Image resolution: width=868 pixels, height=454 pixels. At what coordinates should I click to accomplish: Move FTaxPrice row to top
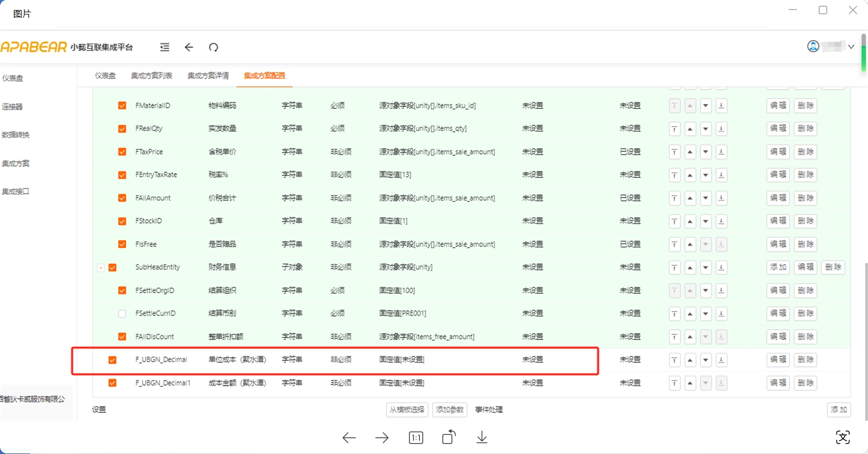pyautogui.click(x=674, y=152)
